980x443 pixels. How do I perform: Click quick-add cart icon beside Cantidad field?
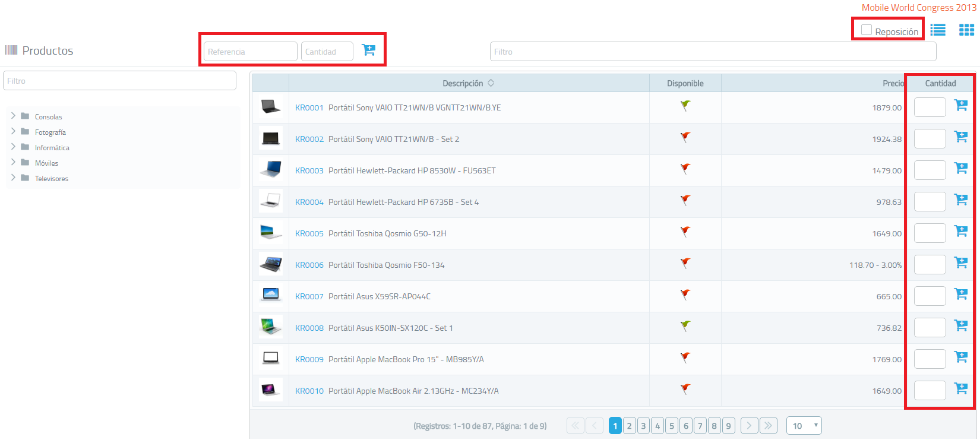tap(369, 50)
